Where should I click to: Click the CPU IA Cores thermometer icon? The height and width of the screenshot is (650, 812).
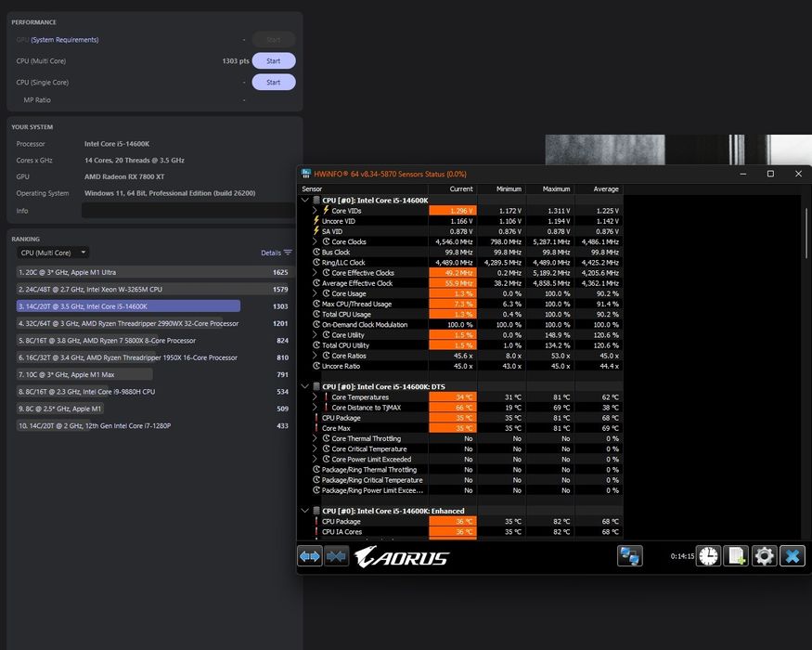click(316, 532)
